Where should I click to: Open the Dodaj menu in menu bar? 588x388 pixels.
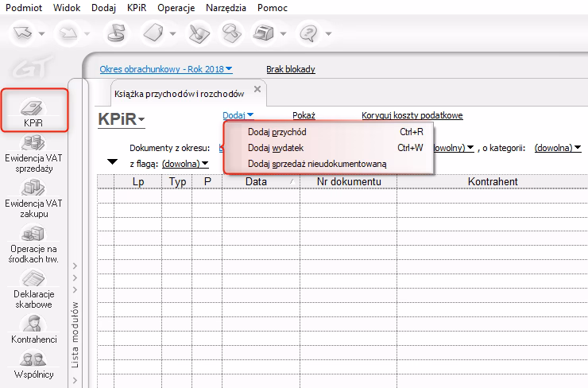pyautogui.click(x=103, y=7)
